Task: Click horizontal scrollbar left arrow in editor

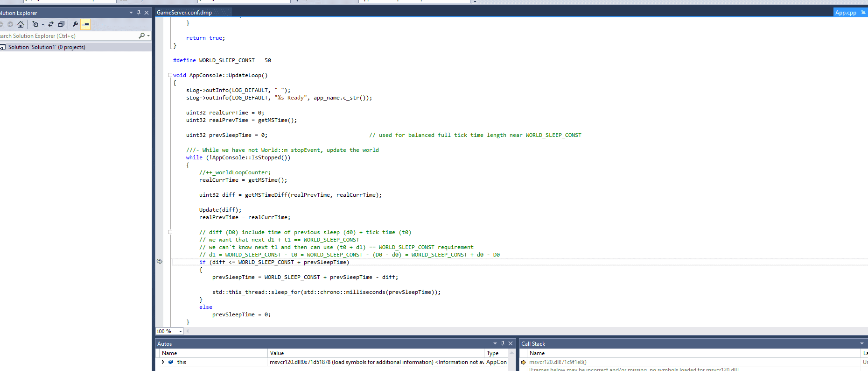Action: click(188, 331)
